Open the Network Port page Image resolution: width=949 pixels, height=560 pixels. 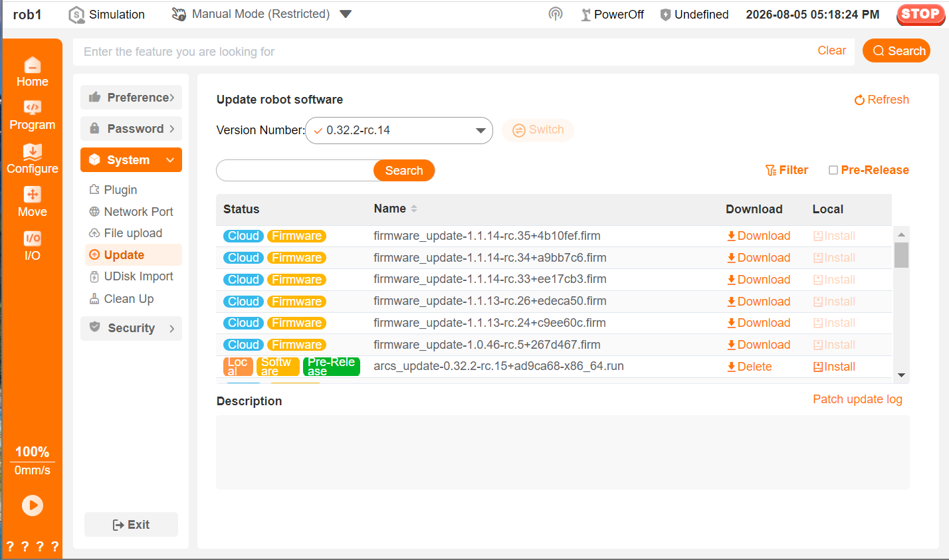[x=131, y=212]
